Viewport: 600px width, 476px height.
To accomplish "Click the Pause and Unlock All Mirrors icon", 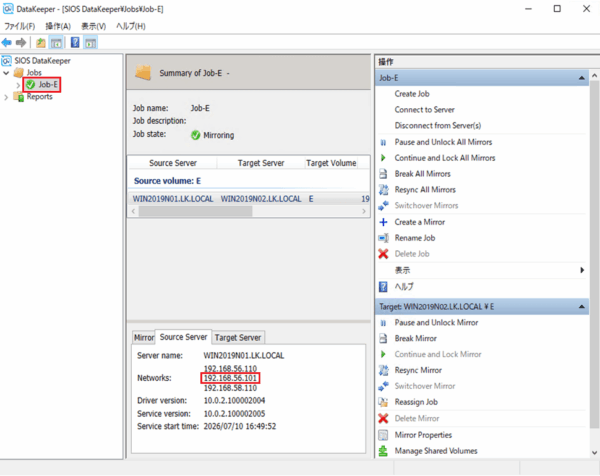I will coord(383,142).
